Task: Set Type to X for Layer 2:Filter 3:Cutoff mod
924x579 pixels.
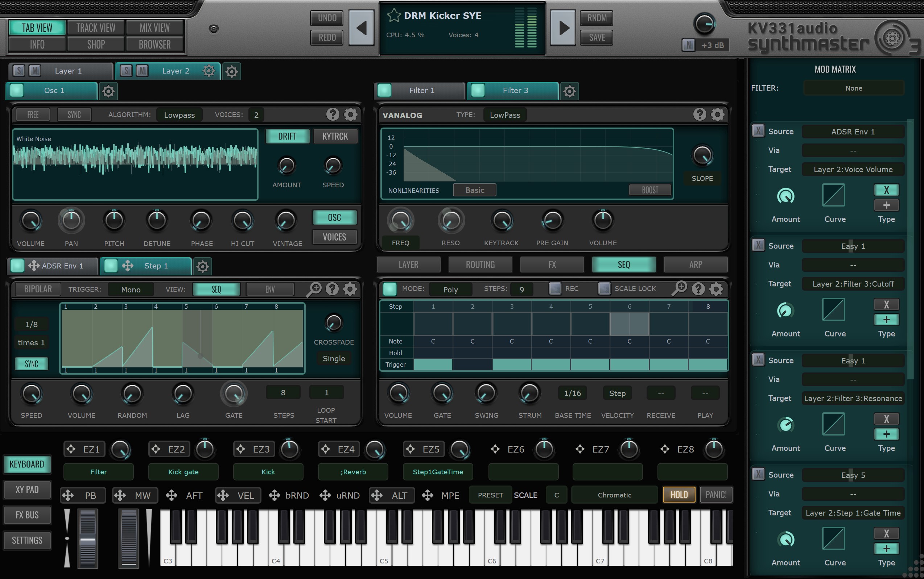Action: coord(886,304)
